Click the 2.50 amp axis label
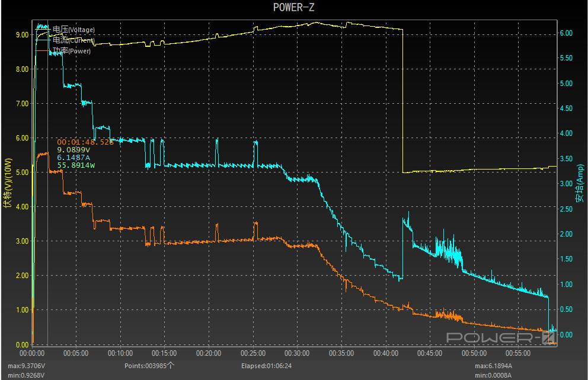Image resolution: width=588 pixels, height=380 pixels. pyautogui.click(x=566, y=209)
